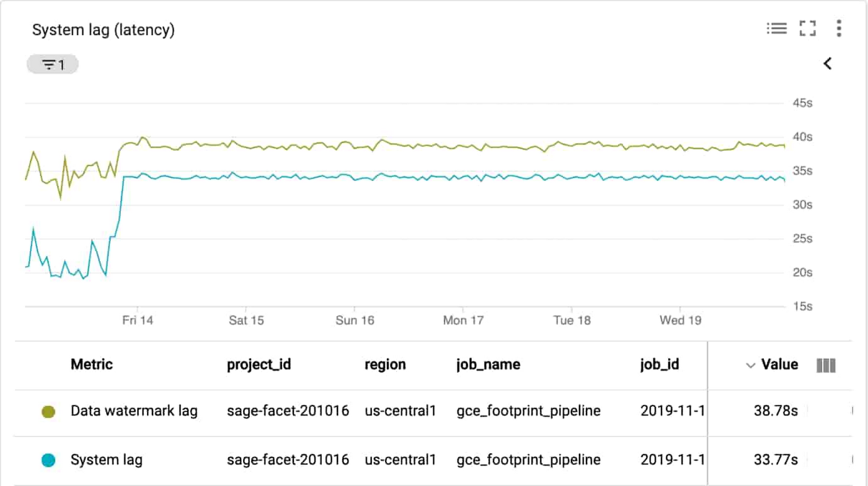This screenshot has width=868, height=486.
Task: Click the Sat 15 axis label
Action: [x=246, y=320]
